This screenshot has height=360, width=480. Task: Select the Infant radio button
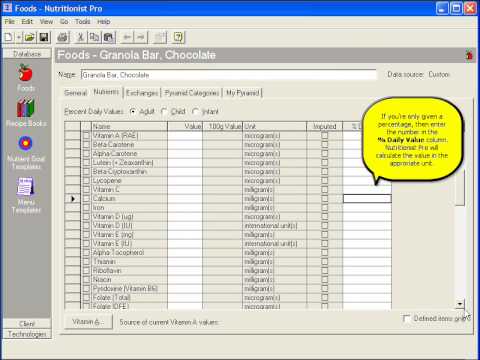(196, 112)
